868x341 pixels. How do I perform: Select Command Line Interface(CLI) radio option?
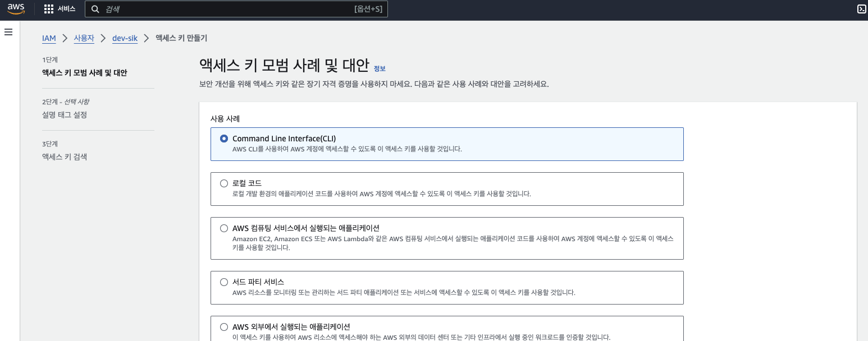pyautogui.click(x=224, y=139)
